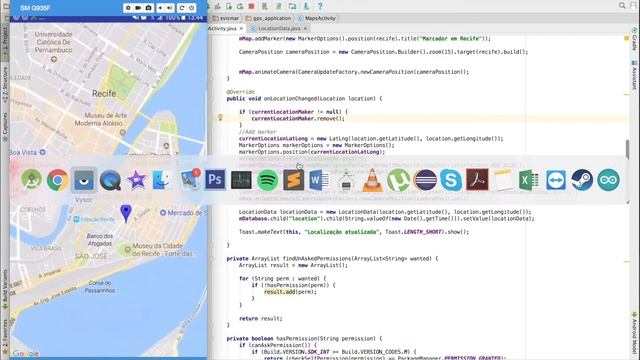
Task: Open Sublime Text from the Dock
Action: 293,180
